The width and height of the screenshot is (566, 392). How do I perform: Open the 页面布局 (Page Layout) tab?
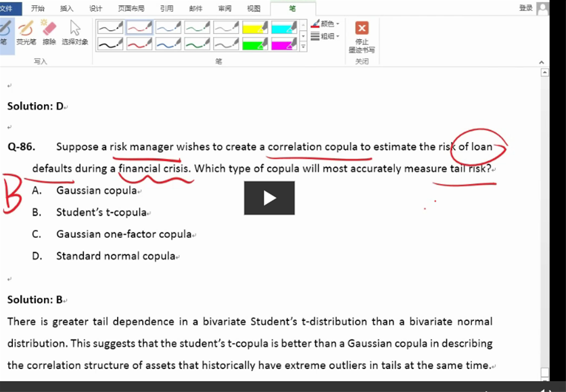pos(131,8)
